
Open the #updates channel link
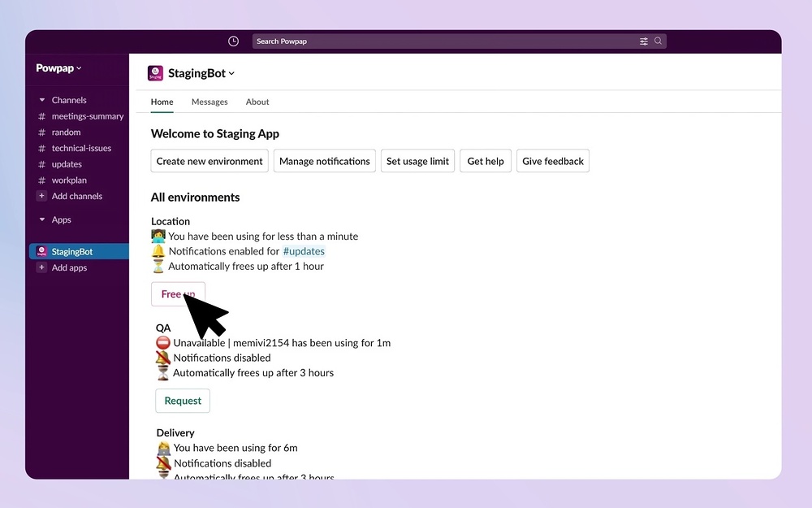point(304,251)
